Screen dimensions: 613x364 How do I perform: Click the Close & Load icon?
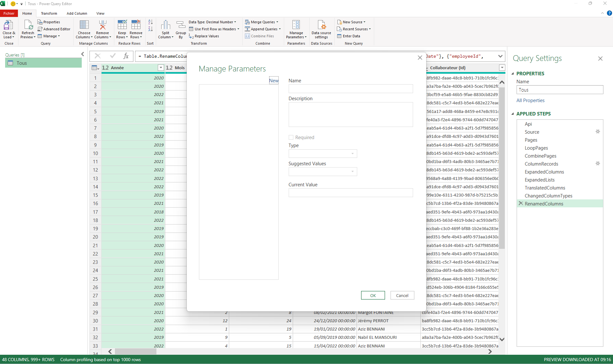tap(8, 26)
